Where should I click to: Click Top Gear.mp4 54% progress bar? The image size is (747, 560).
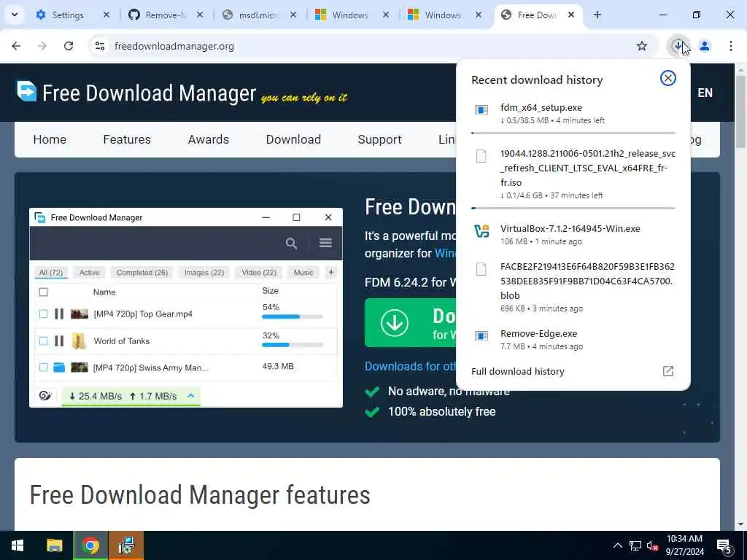pyautogui.click(x=293, y=316)
